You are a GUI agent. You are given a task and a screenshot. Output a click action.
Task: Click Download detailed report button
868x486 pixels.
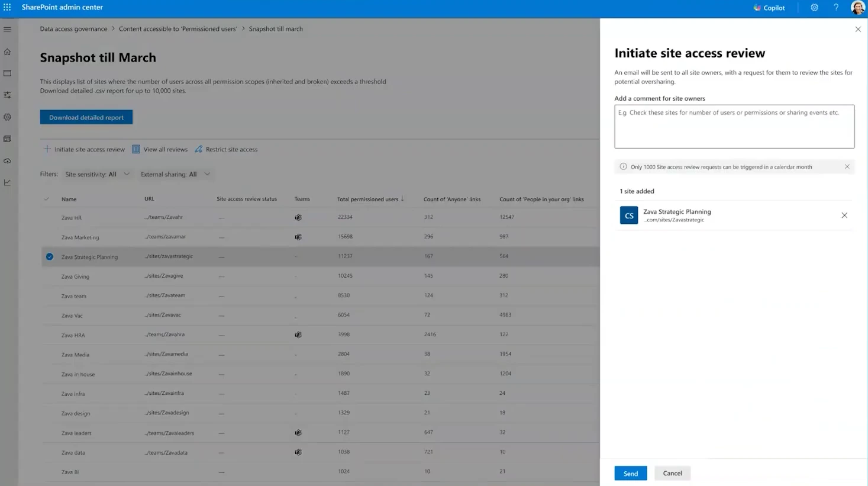[x=86, y=117]
